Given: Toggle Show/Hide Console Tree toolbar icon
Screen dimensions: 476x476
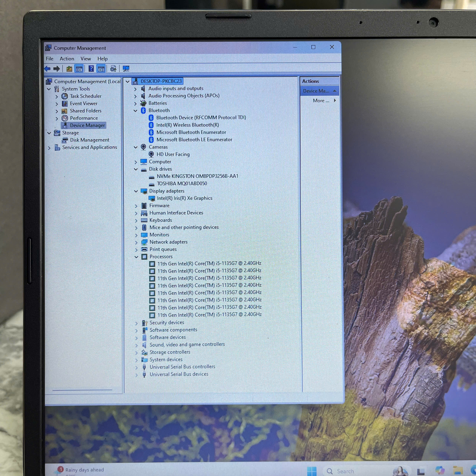Looking at the screenshot, I should tap(79, 69).
